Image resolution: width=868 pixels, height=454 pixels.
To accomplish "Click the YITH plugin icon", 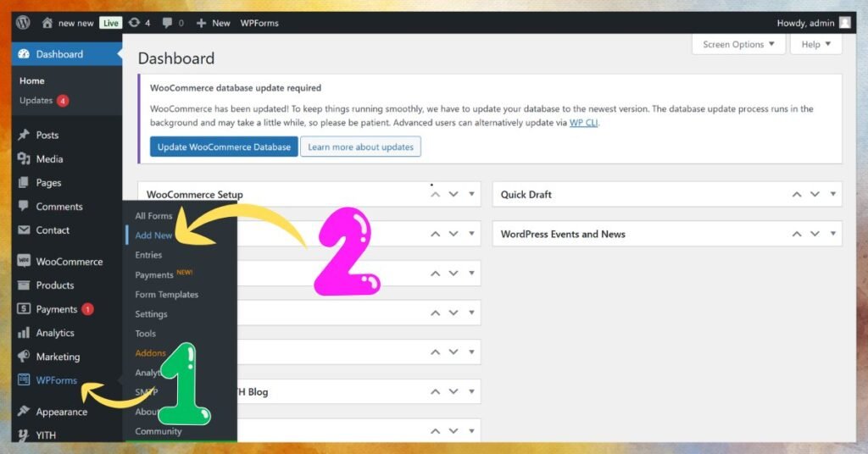I will click(23, 435).
